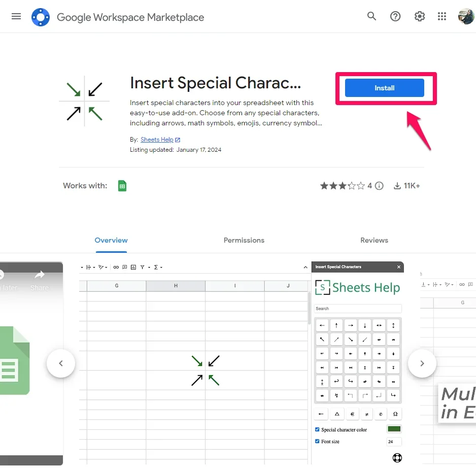The width and height of the screenshot is (476, 468).
Task: Insert the Omega symbol from recent row
Action: (395, 414)
